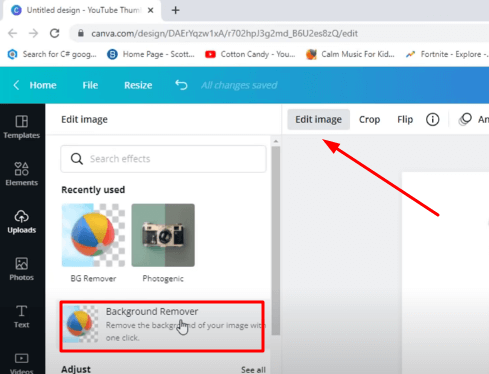The image size is (489, 374).
Task: Close the Untitled design browser tab
Action: (x=151, y=10)
